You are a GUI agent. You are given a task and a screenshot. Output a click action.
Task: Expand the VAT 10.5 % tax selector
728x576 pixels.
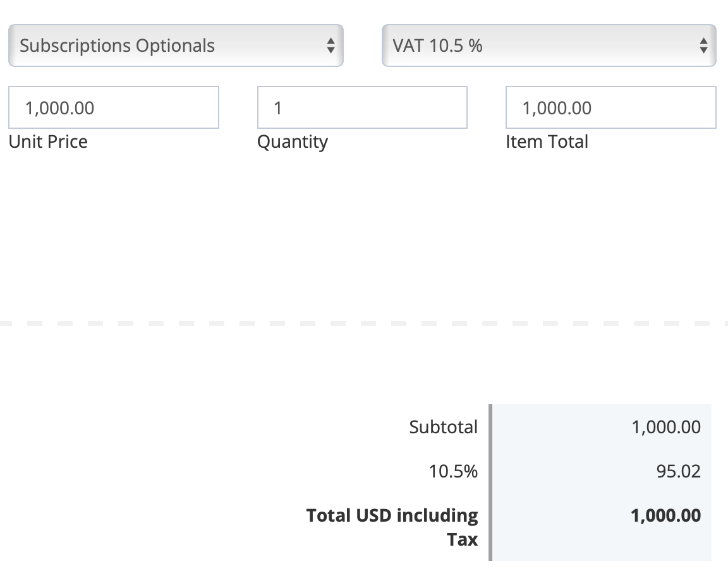[537, 45]
